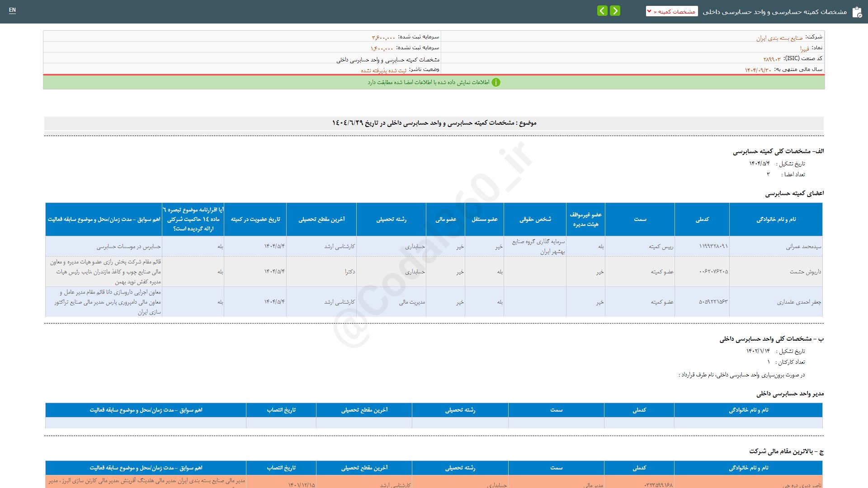Click the ISIC code value ۲۸۹۹۰۳
The height and width of the screenshot is (488, 868).
pyautogui.click(x=772, y=59)
